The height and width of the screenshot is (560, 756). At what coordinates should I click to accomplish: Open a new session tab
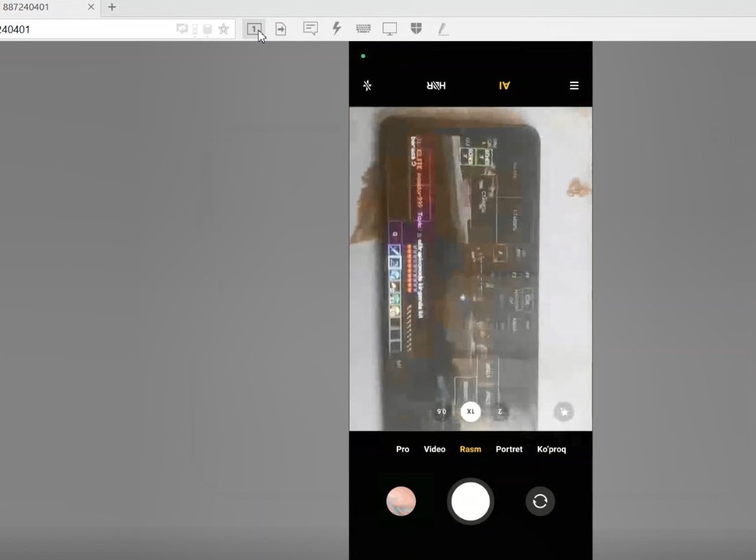tap(112, 7)
